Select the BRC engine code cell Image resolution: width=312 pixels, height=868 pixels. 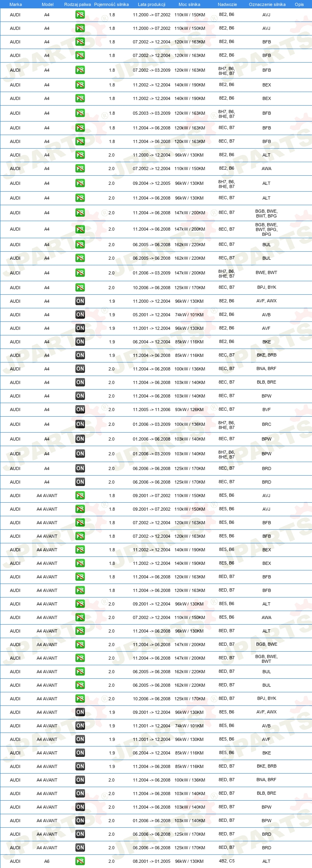[267, 424]
